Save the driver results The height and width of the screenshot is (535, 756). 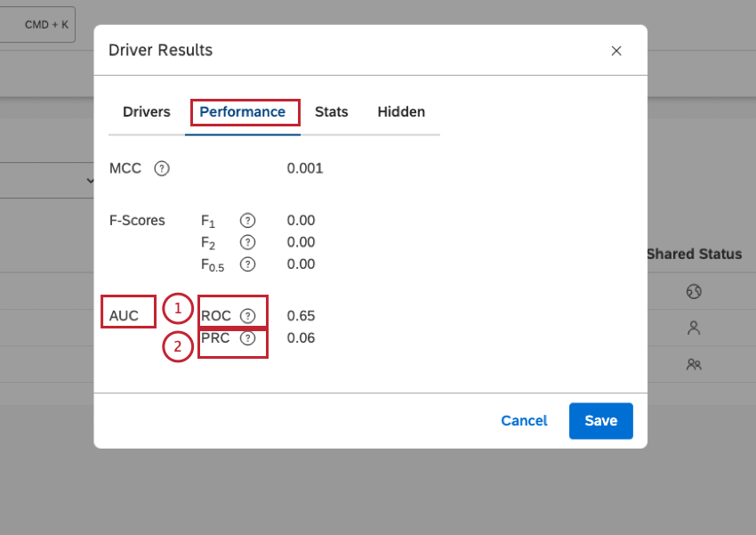600,421
